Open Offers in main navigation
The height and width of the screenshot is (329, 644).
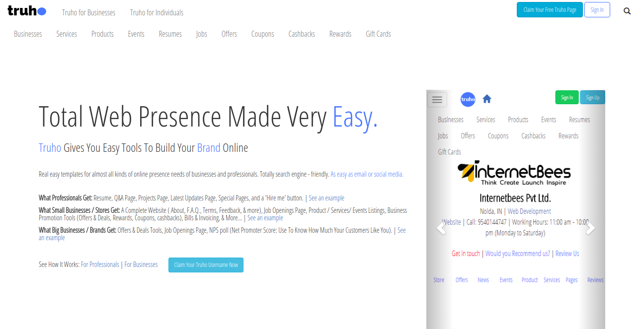(229, 34)
